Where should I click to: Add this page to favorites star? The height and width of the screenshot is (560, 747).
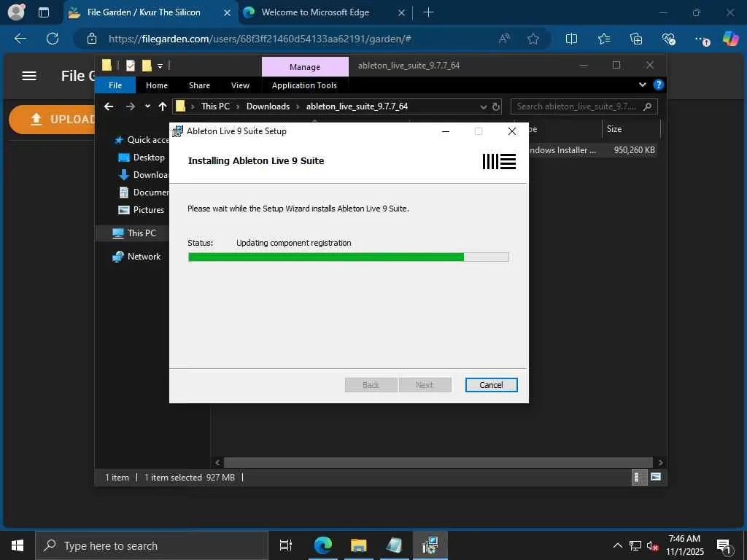(533, 39)
